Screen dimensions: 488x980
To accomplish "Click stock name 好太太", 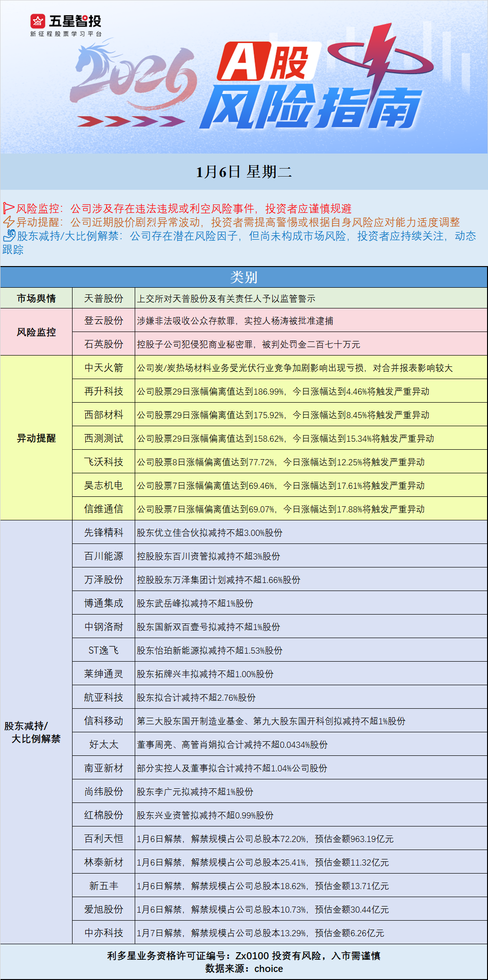I will (104, 745).
